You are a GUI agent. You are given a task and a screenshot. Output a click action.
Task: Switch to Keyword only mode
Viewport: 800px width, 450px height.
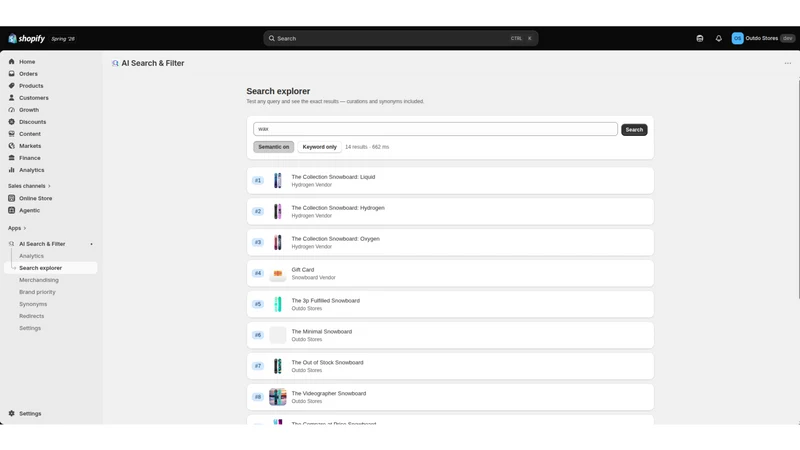[x=320, y=147]
